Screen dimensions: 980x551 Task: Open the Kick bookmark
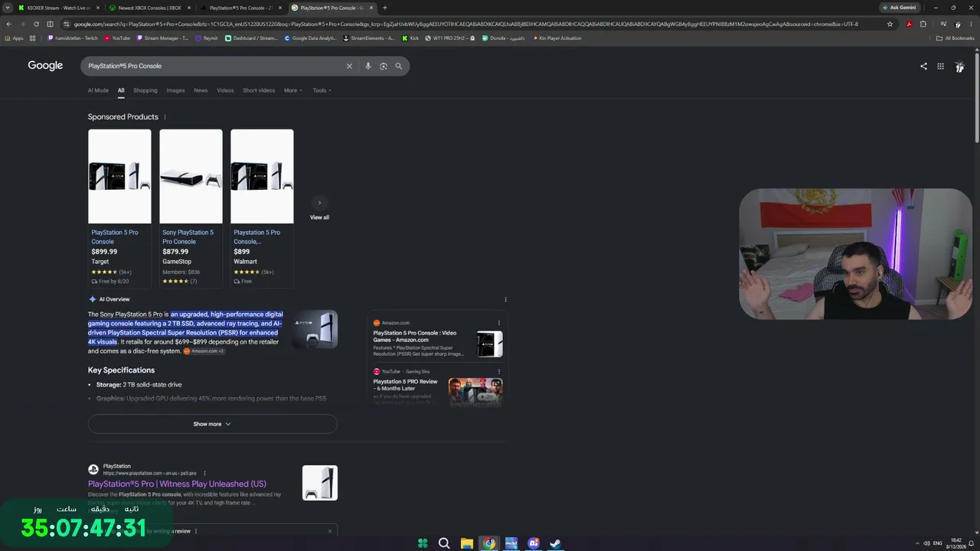(410, 38)
